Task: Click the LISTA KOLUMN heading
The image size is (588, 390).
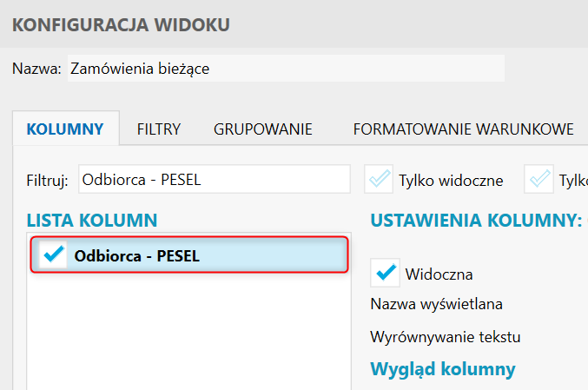Action: tap(91, 221)
